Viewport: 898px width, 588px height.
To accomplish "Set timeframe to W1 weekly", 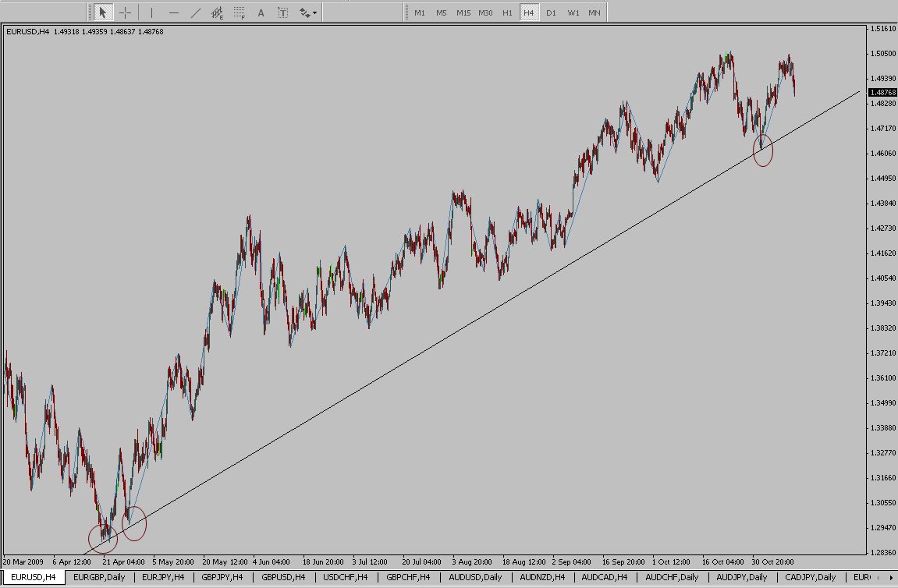I will (x=573, y=12).
